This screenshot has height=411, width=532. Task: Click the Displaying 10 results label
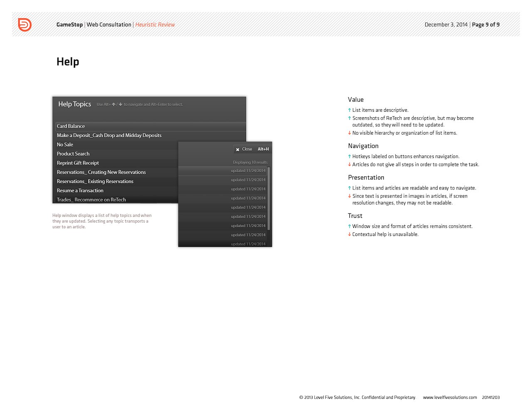pyautogui.click(x=250, y=162)
